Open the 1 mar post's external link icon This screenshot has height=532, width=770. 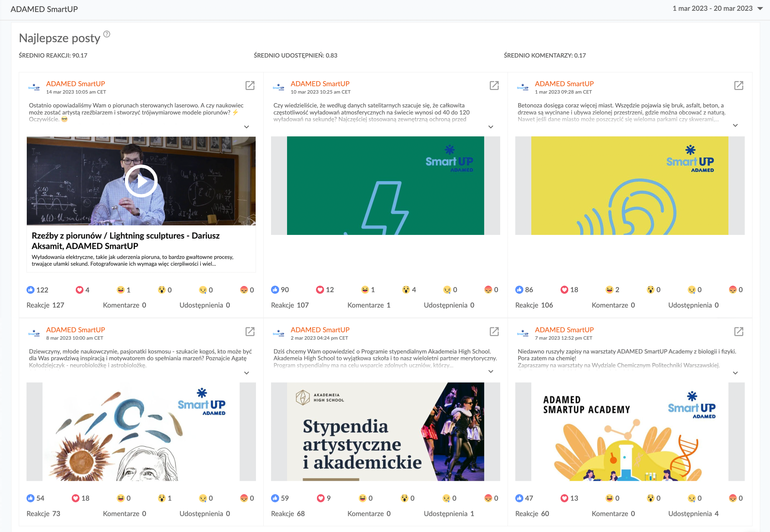(739, 86)
